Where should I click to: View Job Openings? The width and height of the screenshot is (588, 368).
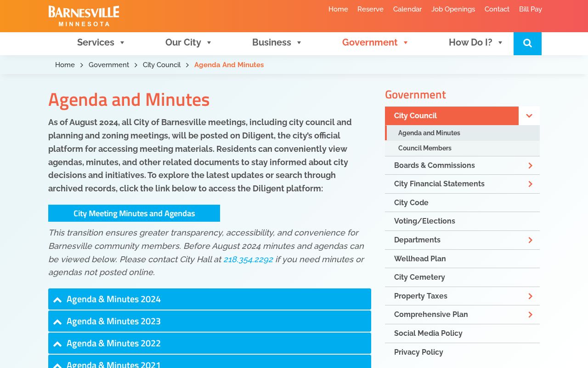point(453,9)
